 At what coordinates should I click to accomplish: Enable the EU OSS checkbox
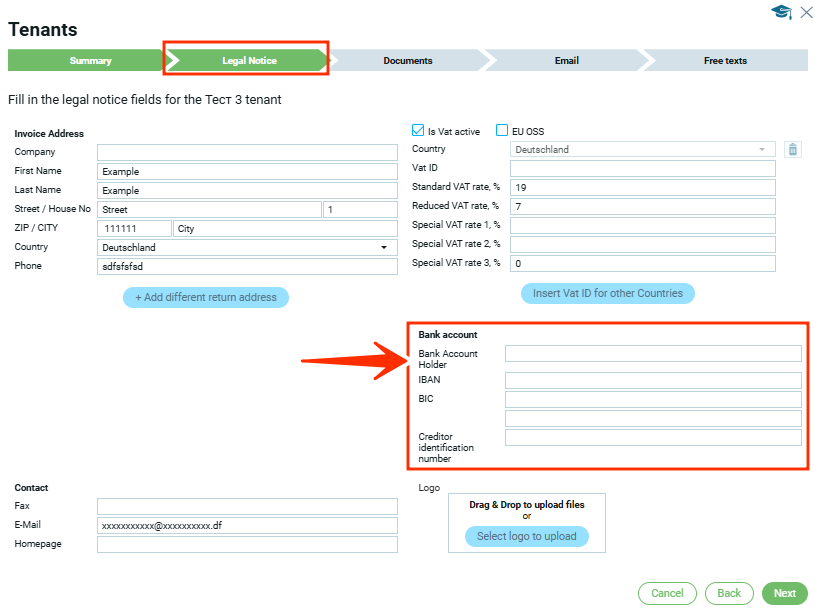tap(503, 131)
